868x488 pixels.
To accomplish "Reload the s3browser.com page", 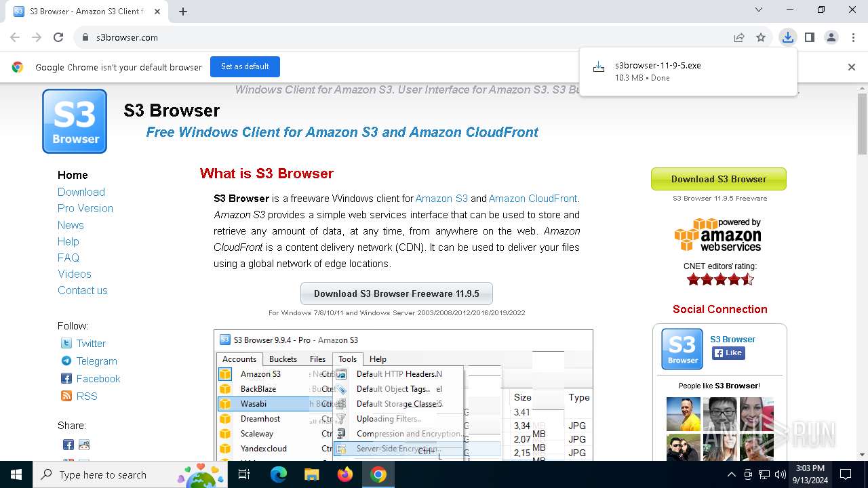I will [x=58, y=37].
